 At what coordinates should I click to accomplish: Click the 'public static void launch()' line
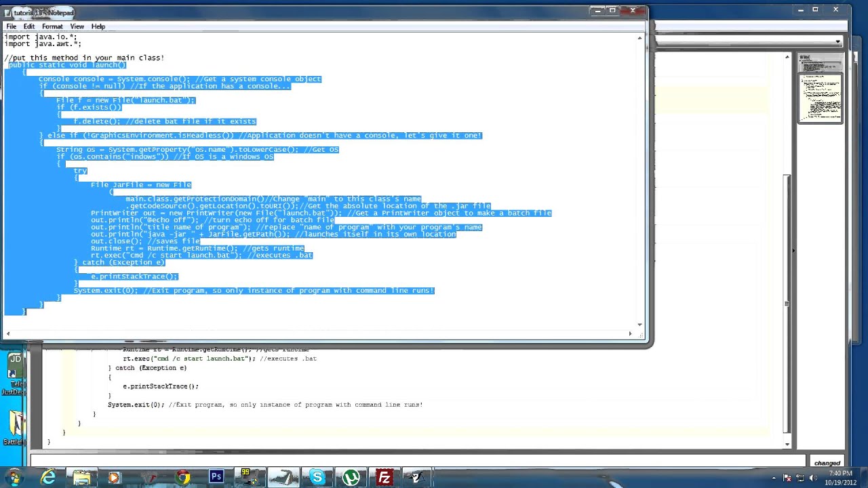[x=67, y=65]
